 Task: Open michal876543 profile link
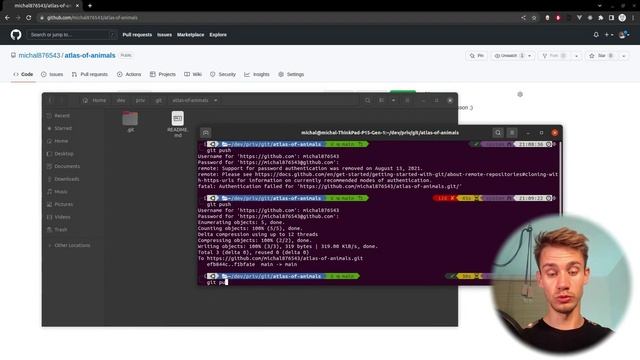(x=39, y=55)
